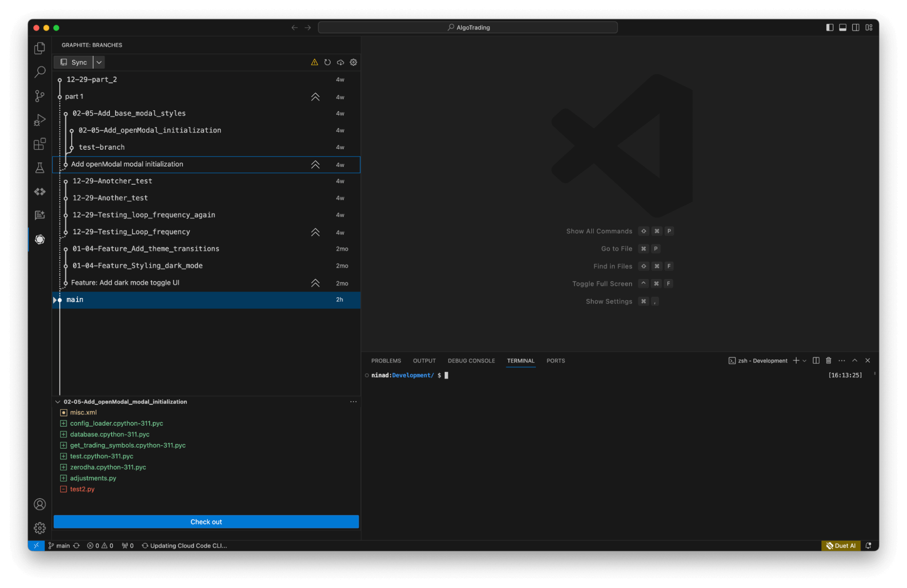Viewport: 907px width, 588px height.
Task: Refresh branches with the circular arrow icon
Action: click(328, 62)
